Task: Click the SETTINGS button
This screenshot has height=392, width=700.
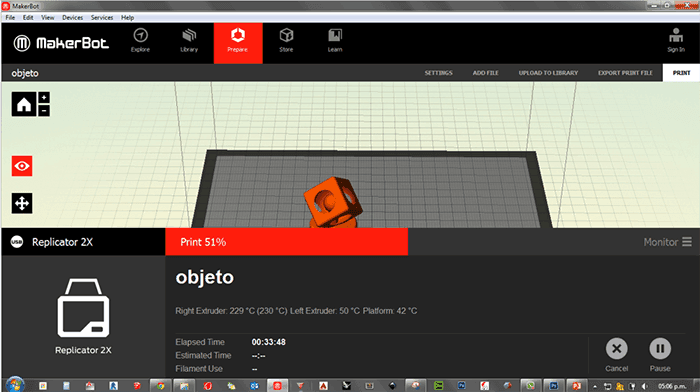Action: pos(438,73)
